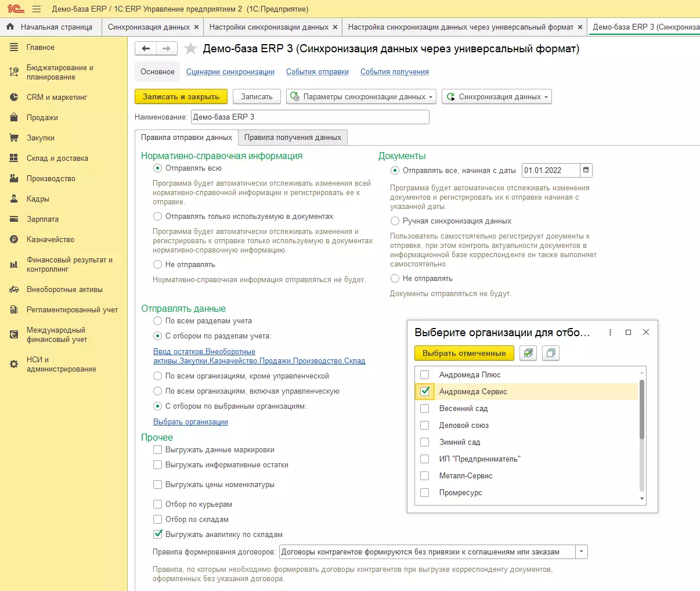Click Записать button

[257, 97]
